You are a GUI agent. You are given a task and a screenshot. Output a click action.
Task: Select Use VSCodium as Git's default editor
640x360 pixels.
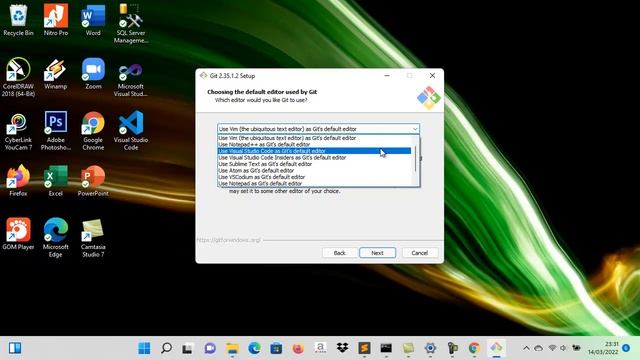coord(314,177)
